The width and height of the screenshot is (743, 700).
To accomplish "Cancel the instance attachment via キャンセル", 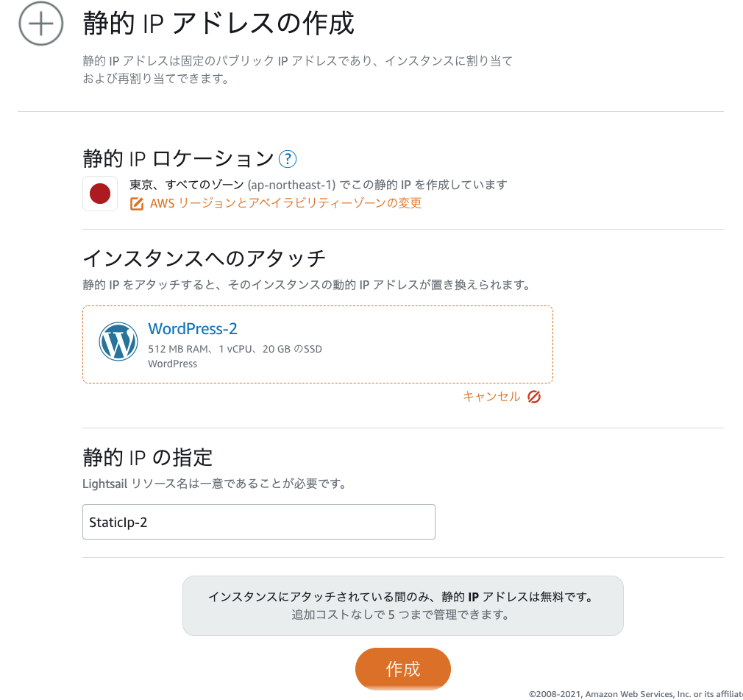I will [x=491, y=396].
